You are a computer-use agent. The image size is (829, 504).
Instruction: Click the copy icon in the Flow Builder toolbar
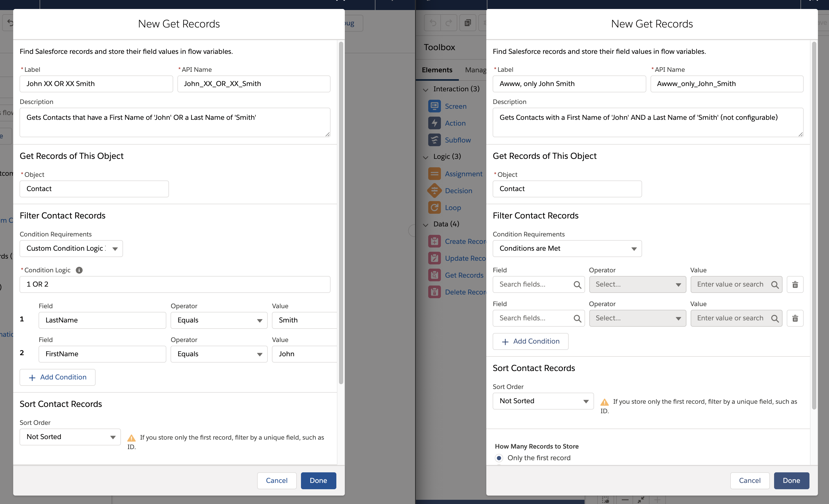468,23
